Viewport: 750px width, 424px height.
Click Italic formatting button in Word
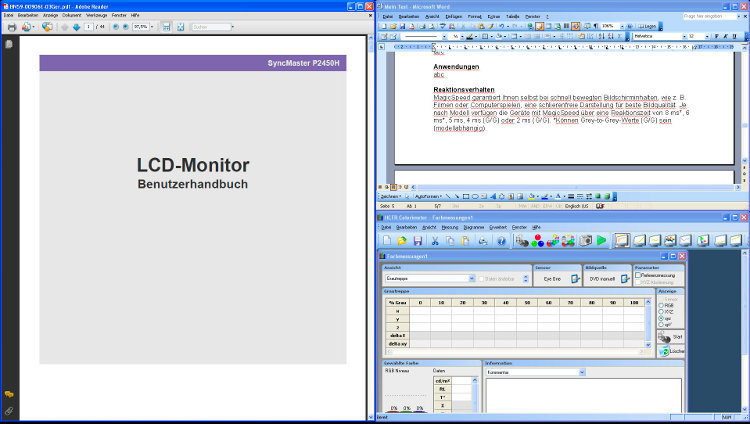point(725,36)
